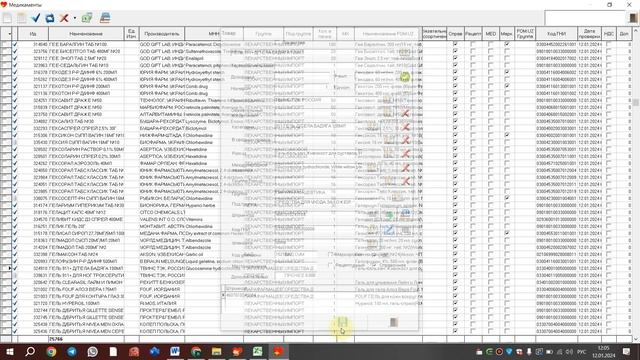Click the white document icon on the taskbar

(113, 351)
